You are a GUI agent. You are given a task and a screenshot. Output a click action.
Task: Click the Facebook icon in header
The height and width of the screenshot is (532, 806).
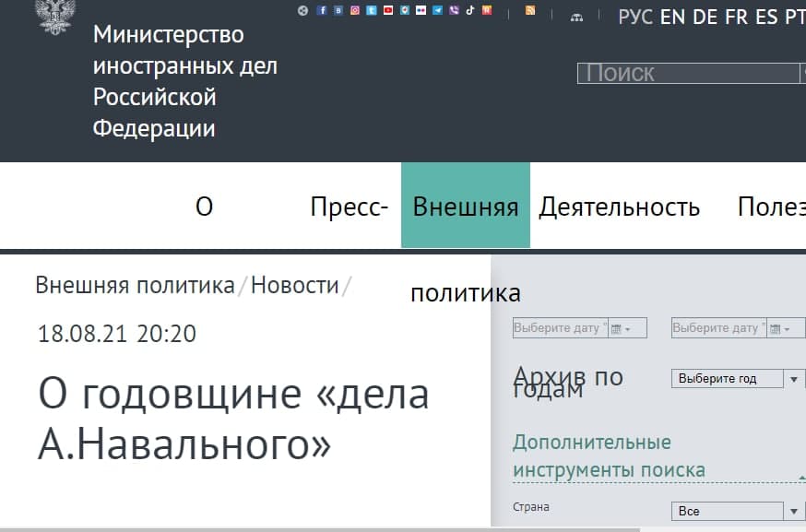322,10
